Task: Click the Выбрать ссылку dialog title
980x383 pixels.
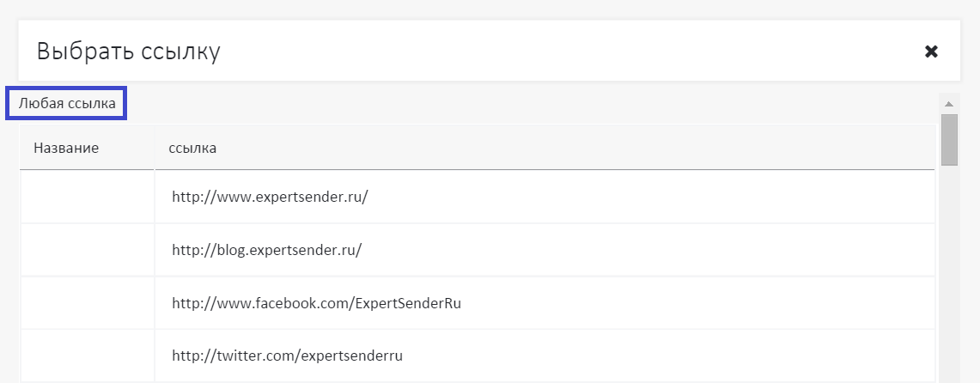Action: click(129, 52)
